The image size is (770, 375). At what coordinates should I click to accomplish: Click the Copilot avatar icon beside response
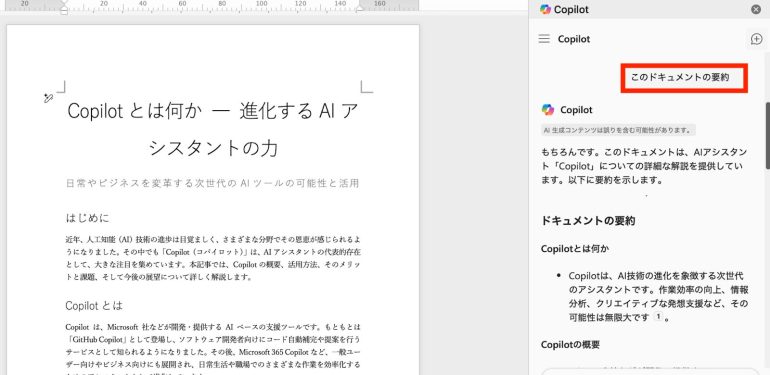(x=548, y=110)
